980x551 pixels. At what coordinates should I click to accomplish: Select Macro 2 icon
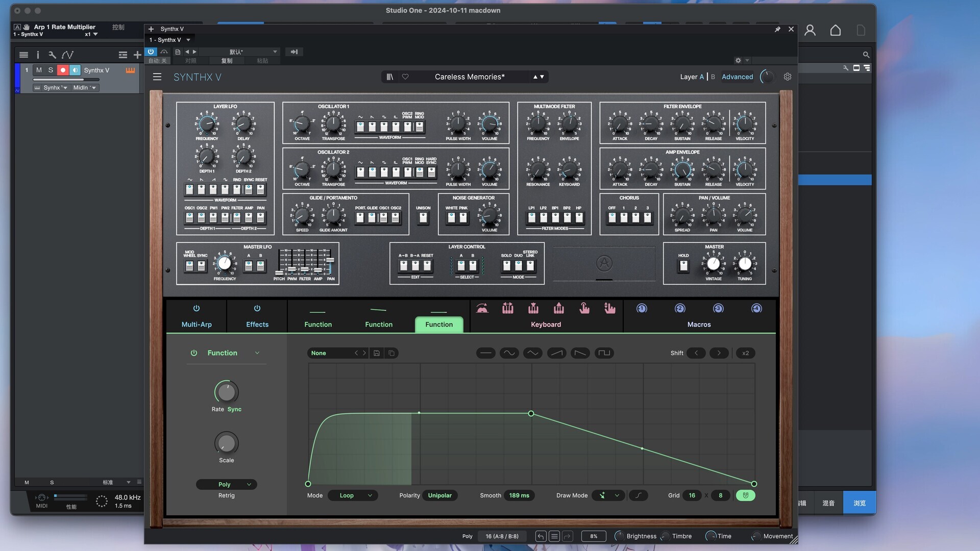tap(680, 308)
